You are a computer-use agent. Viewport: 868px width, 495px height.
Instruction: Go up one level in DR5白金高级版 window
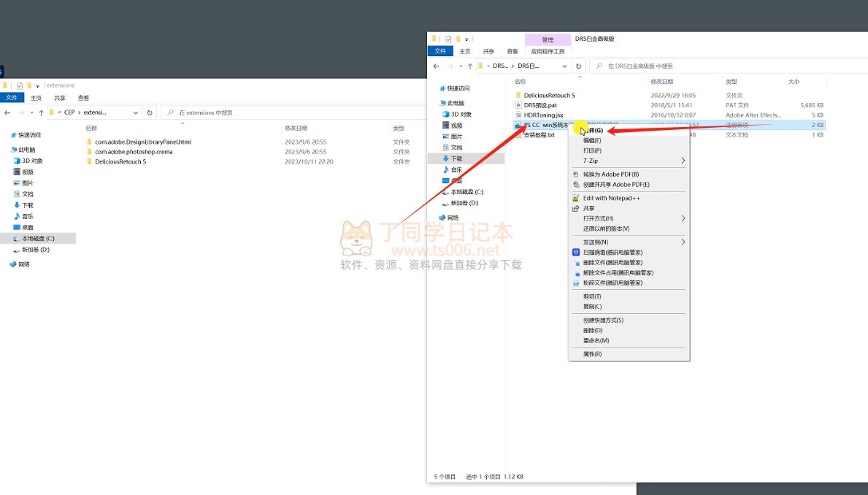[470, 66]
